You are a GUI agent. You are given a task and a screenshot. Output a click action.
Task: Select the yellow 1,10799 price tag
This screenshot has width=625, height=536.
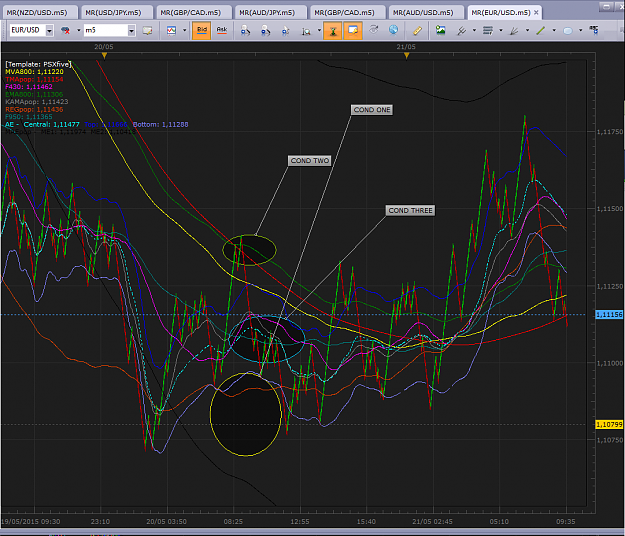[609, 425]
